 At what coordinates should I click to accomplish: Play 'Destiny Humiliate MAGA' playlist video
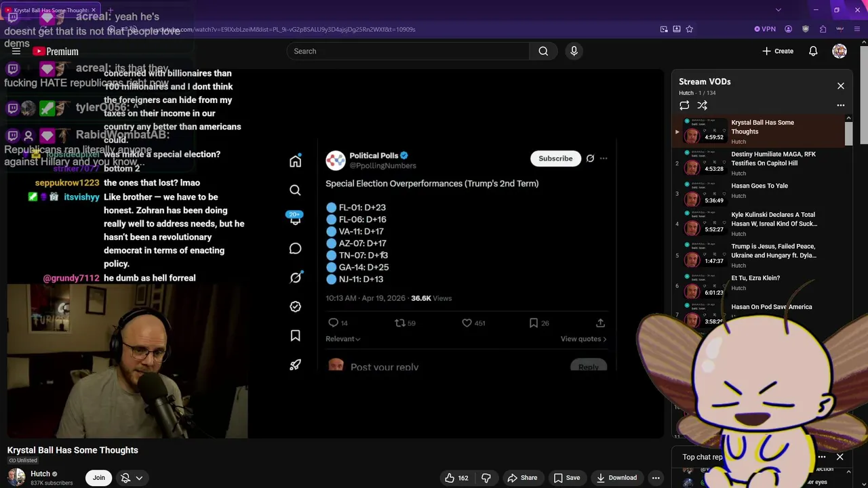[758, 163]
